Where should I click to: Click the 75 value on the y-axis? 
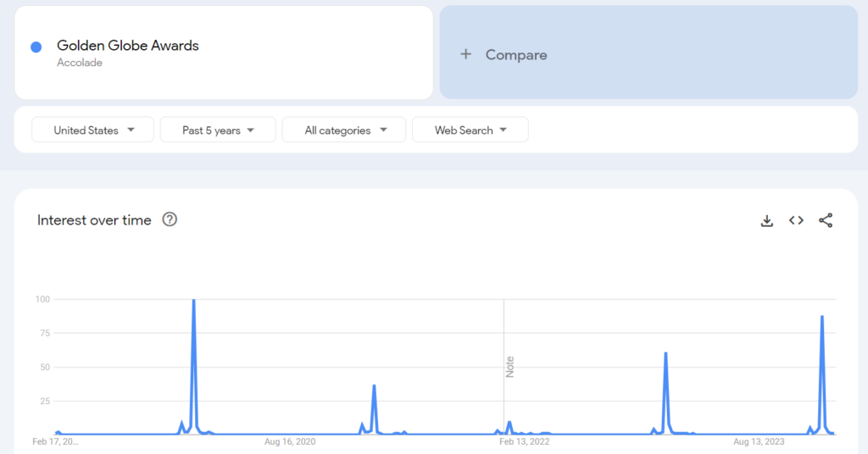point(45,333)
